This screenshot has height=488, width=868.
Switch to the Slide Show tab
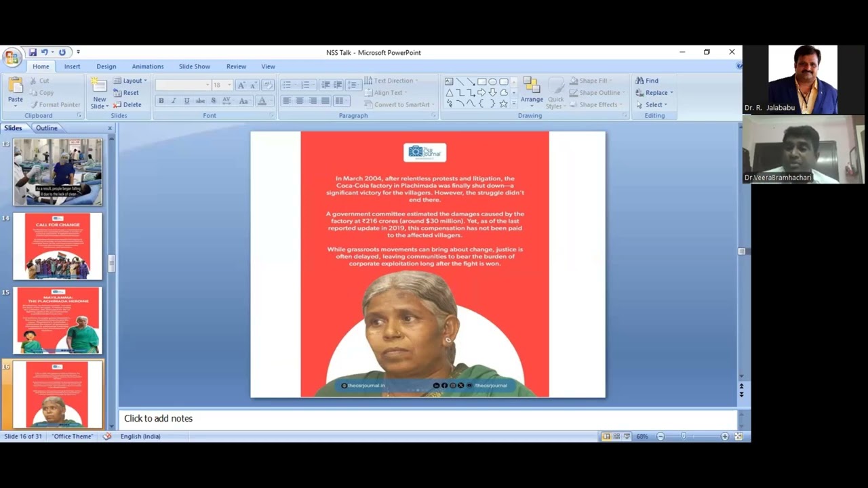tap(195, 66)
